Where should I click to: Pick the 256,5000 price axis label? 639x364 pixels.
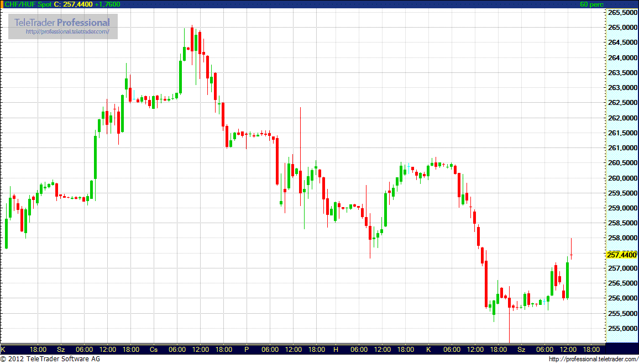(623, 283)
